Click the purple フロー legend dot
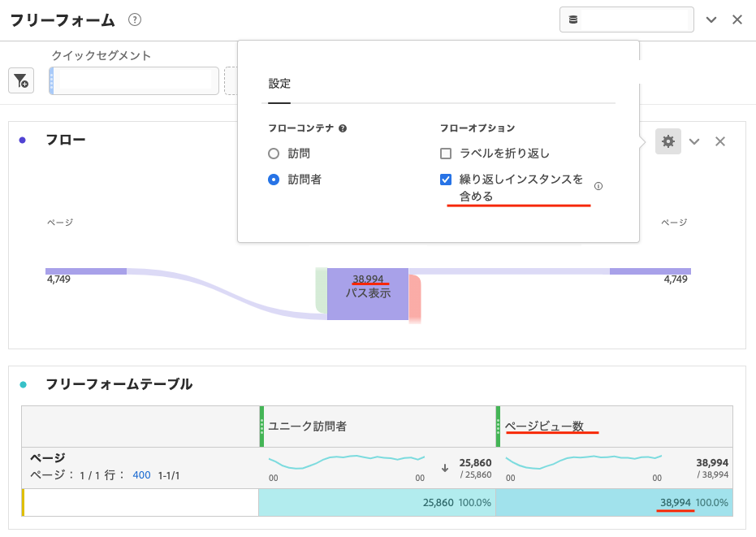The image size is (756, 537). tap(23, 140)
